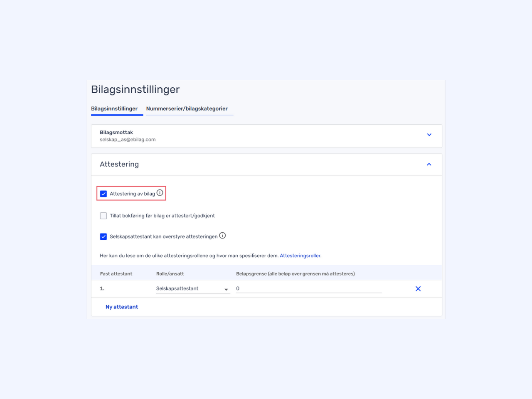Open the Attesteringsroller link
The width and height of the screenshot is (532, 399).
300,256
